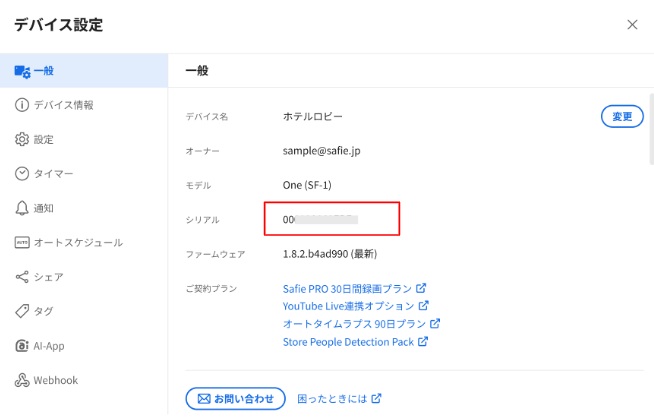Close the デバイス設定 dialog
The image size is (654, 418).
[x=632, y=25]
